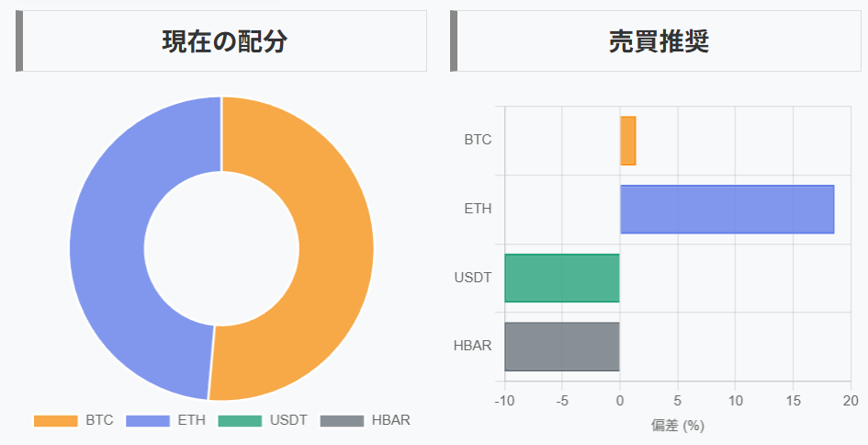Click the 売買推奨 section heading

[659, 41]
